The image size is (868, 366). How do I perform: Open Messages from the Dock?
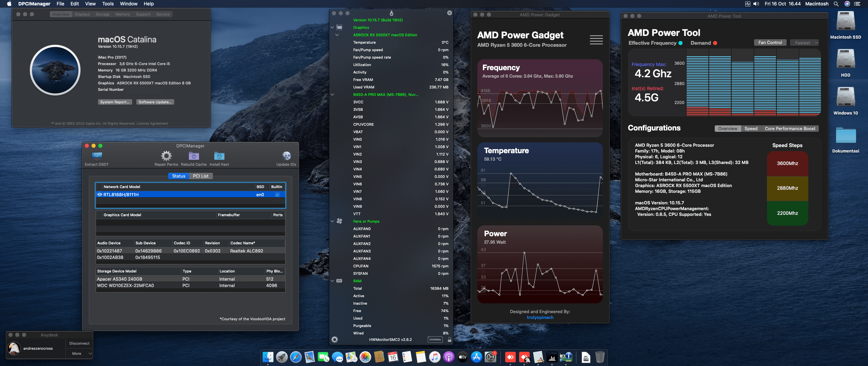pos(337,357)
